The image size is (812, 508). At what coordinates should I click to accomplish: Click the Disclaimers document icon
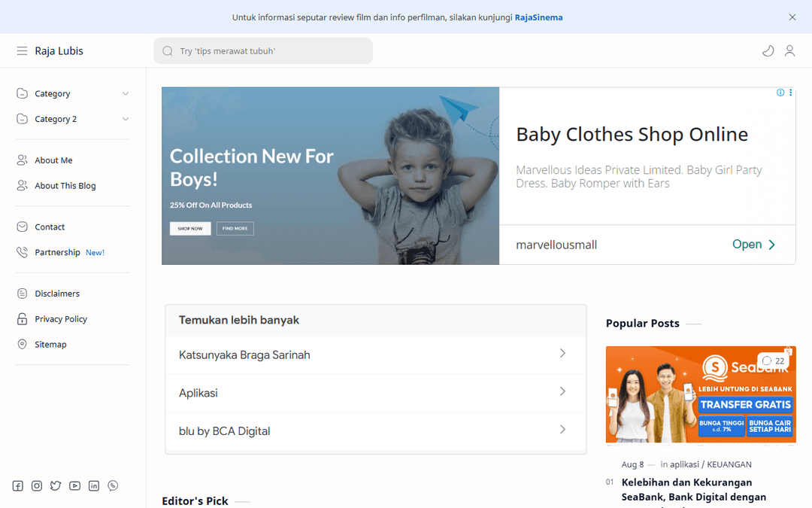[x=23, y=294]
